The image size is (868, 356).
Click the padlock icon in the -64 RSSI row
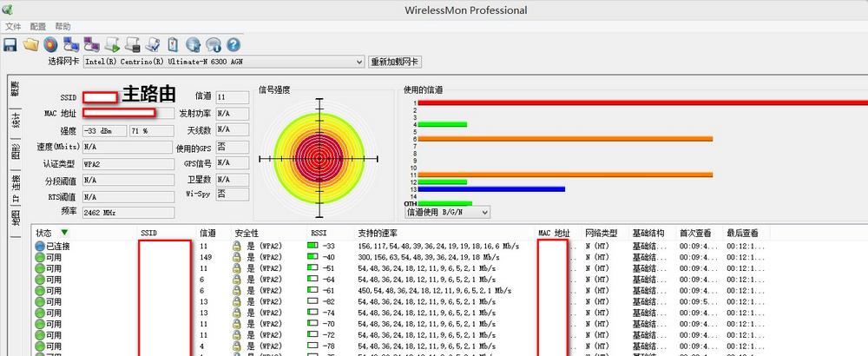point(236,280)
